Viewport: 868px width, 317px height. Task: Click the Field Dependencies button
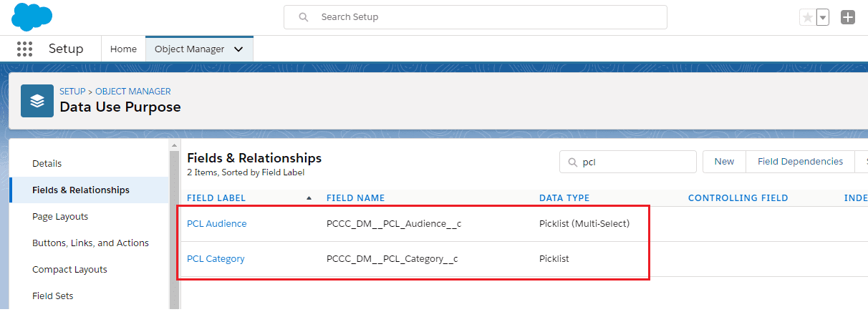[x=800, y=162]
